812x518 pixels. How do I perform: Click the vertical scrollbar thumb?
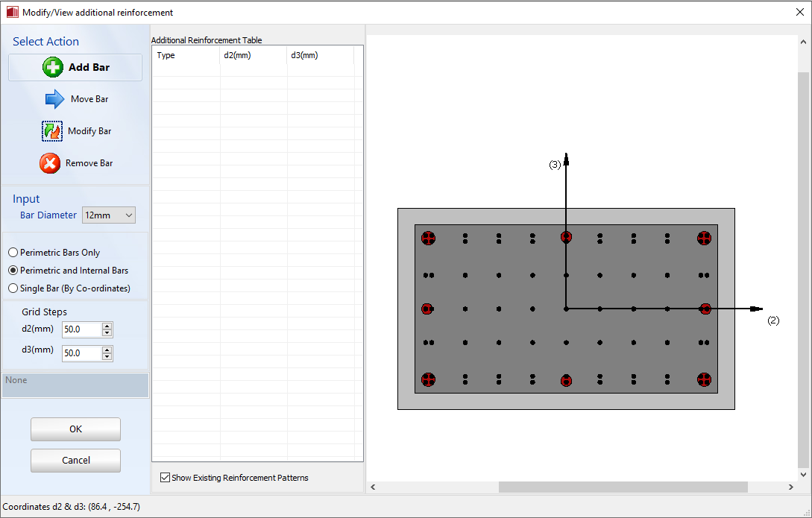click(803, 269)
